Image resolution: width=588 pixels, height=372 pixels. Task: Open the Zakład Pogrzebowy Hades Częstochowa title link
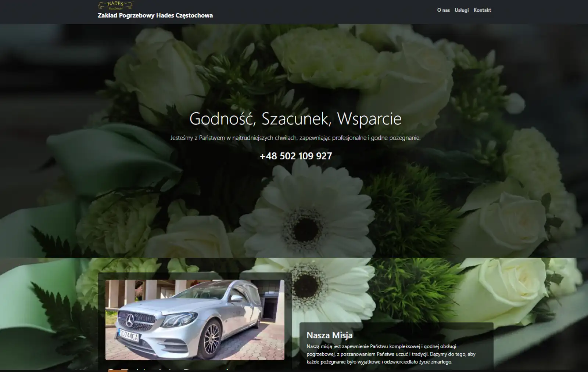tap(155, 15)
